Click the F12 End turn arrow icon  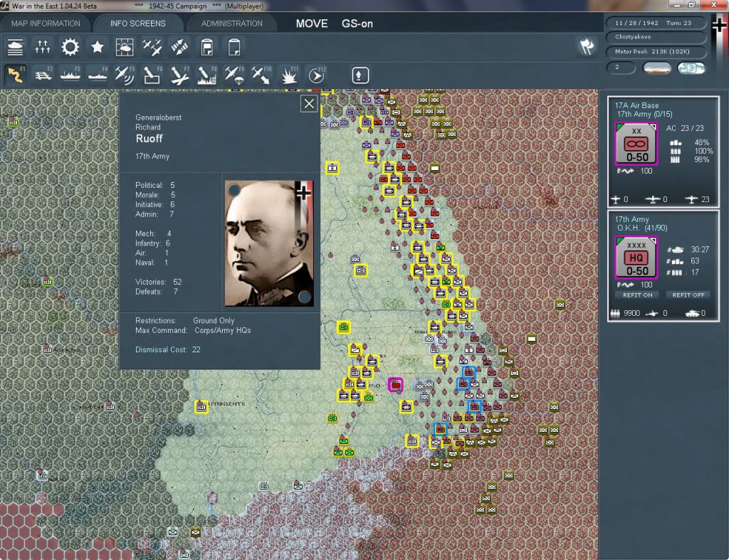(316, 75)
